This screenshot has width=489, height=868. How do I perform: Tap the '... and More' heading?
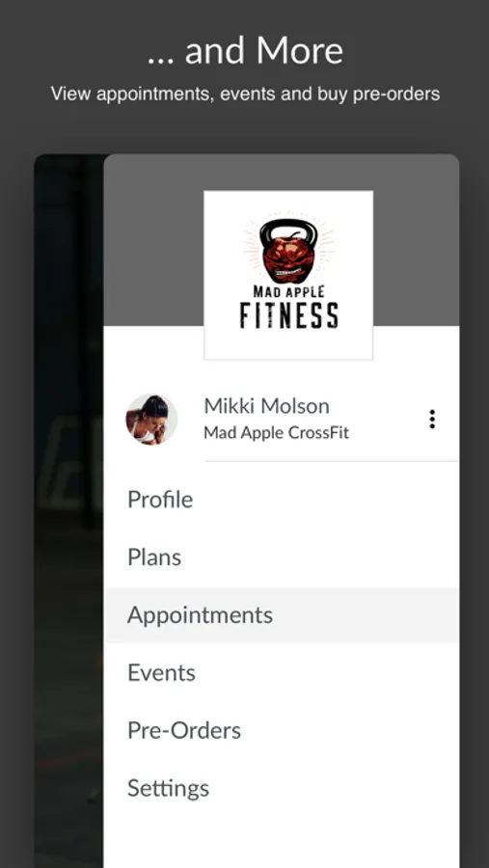(245, 51)
